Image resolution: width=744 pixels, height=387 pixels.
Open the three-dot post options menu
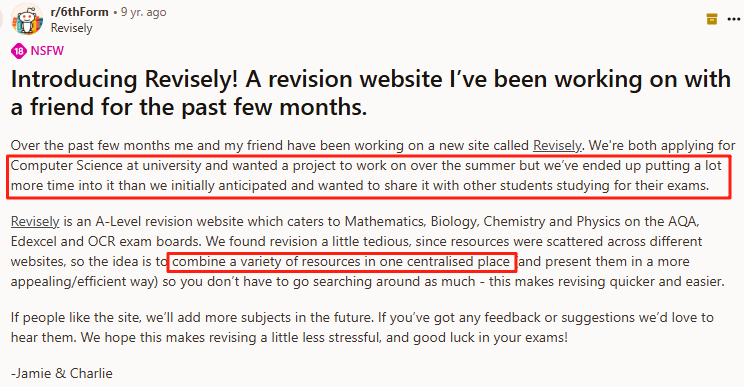point(734,19)
